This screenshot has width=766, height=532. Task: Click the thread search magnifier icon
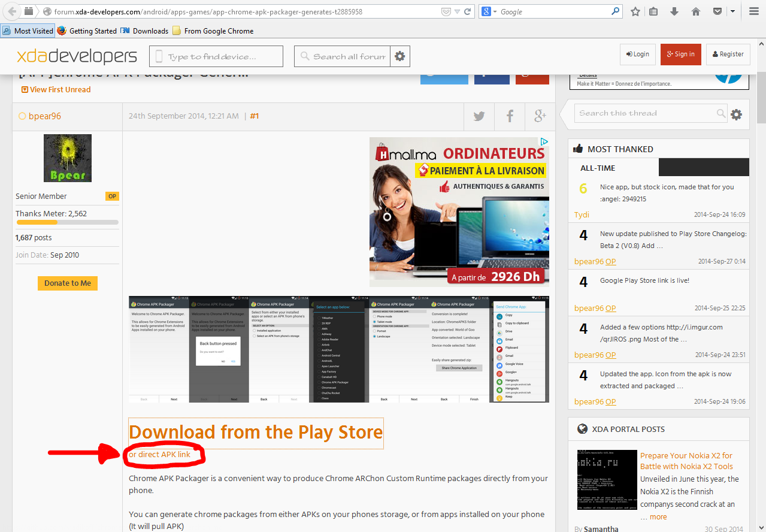pyautogui.click(x=722, y=113)
